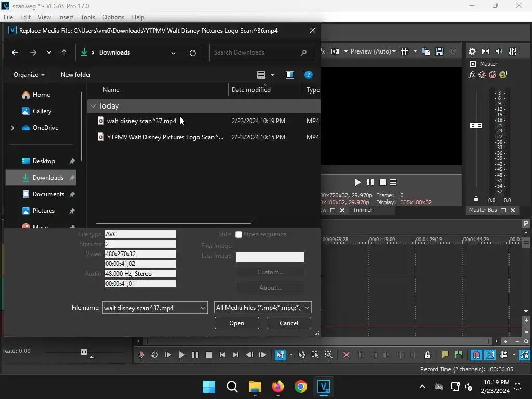The width and height of the screenshot is (532, 399).
Task: Click the Search Downloads field
Action: point(261,52)
